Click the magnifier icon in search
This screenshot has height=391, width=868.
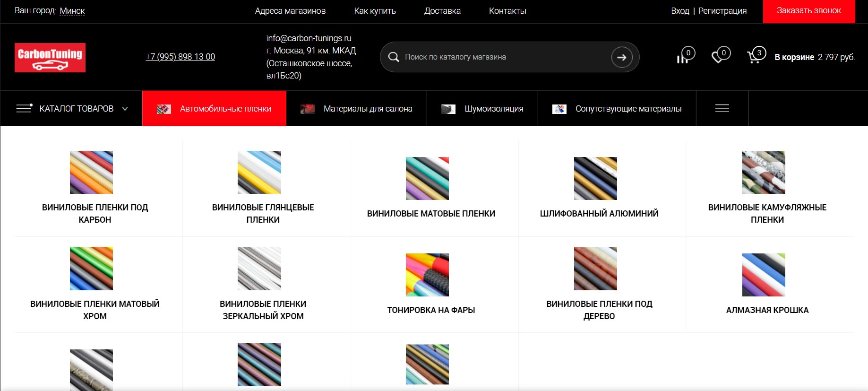(394, 57)
